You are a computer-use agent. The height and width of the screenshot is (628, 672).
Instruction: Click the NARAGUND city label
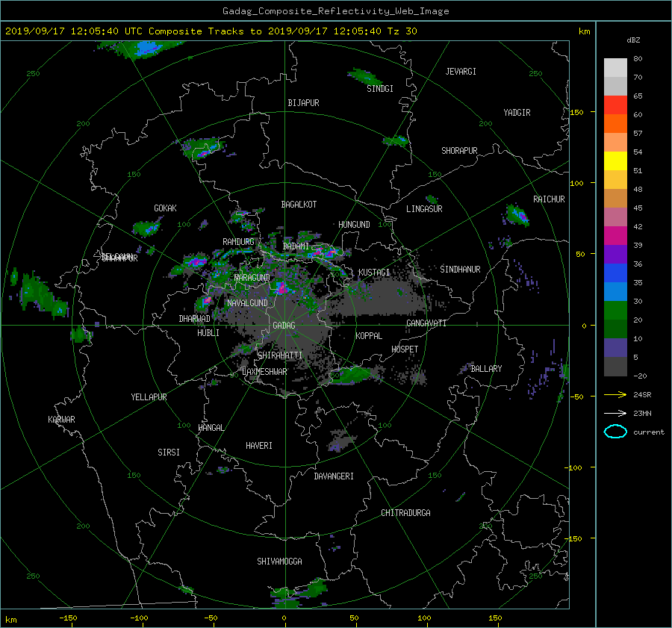click(x=252, y=278)
